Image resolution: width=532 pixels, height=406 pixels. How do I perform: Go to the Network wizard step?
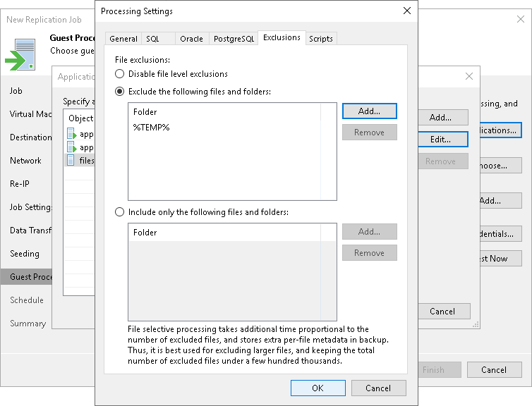pos(25,161)
